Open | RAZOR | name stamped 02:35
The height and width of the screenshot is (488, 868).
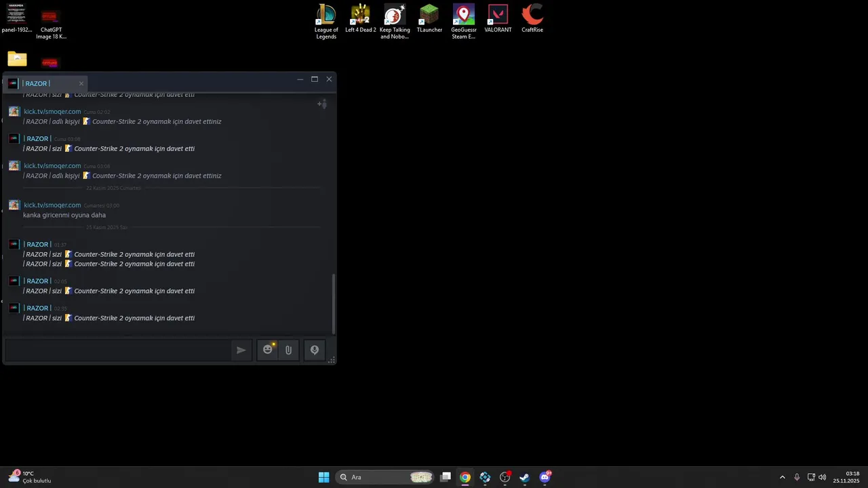click(37, 308)
